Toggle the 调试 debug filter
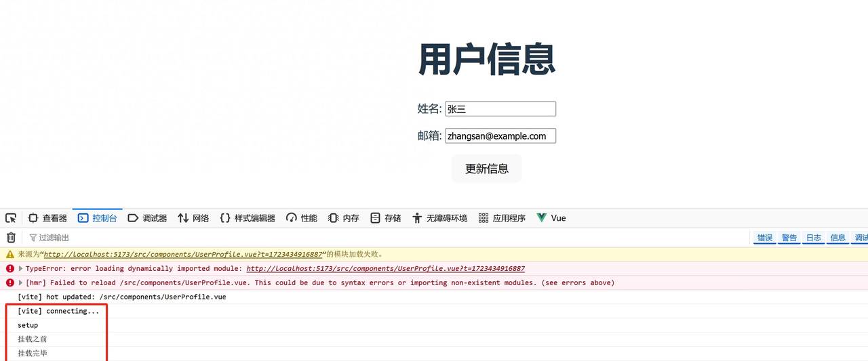Image resolution: width=868 pixels, height=361 pixels. point(860,238)
